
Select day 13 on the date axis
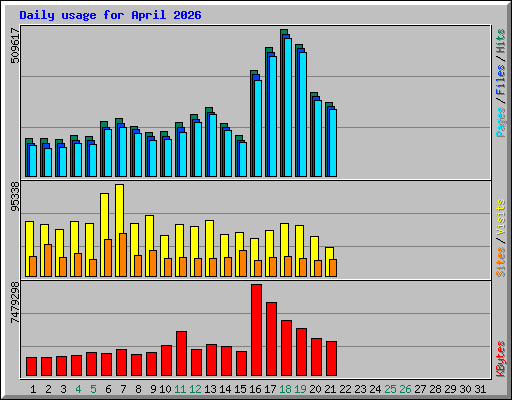click(x=210, y=389)
